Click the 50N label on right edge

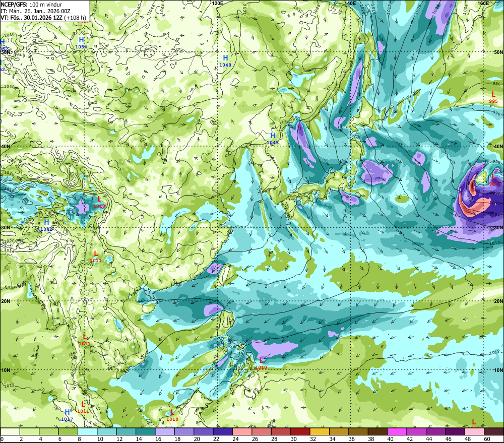click(x=498, y=52)
